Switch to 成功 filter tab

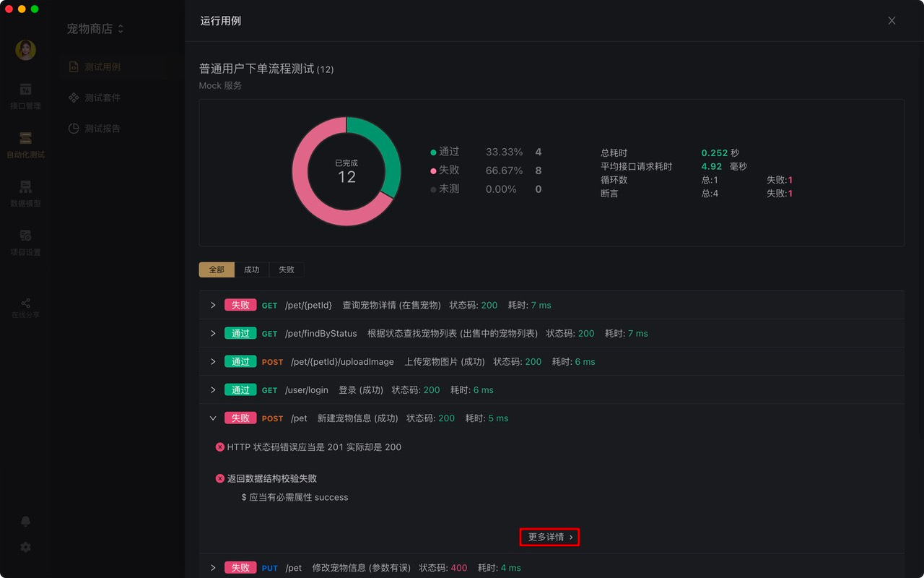pos(251,269)
